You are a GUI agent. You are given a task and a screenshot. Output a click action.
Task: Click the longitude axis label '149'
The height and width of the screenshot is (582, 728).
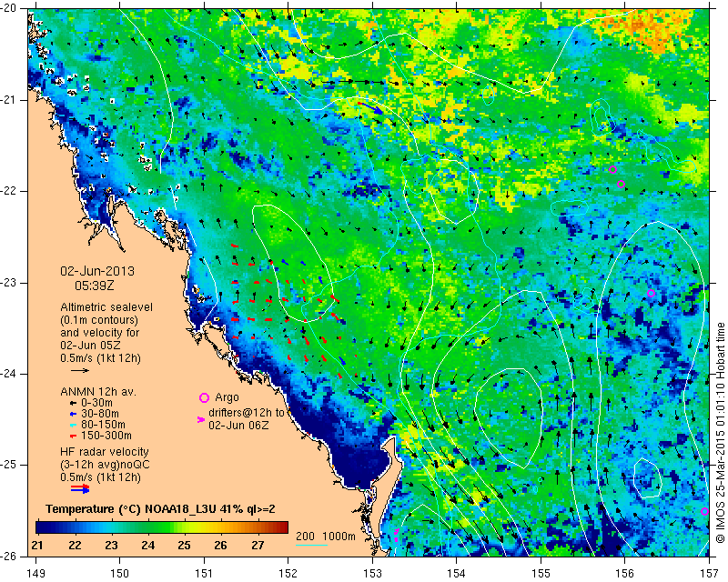coord(35,574)
